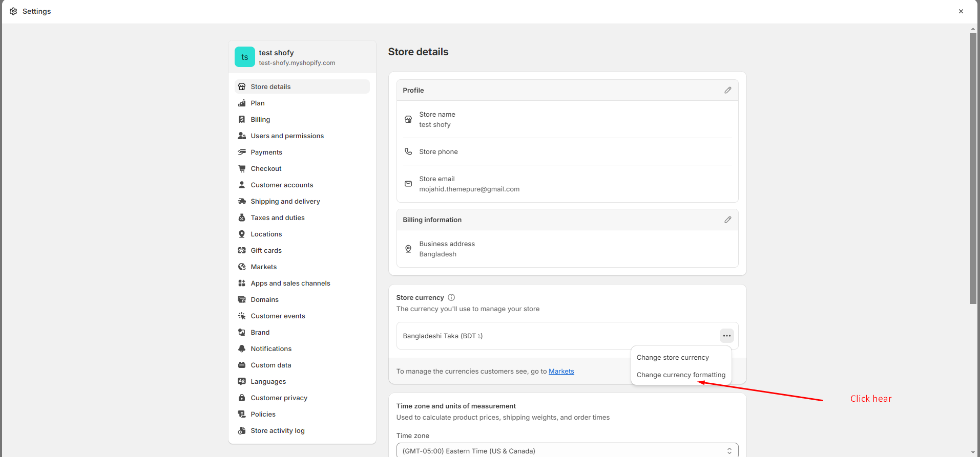Close the Settings window
Viewport: 980px width, 457px height.
coord(961,11)
